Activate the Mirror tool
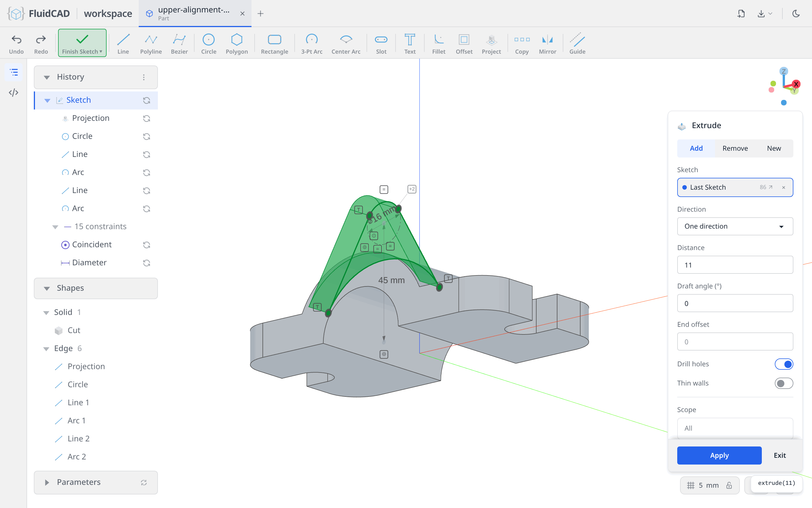 [547, 44]
